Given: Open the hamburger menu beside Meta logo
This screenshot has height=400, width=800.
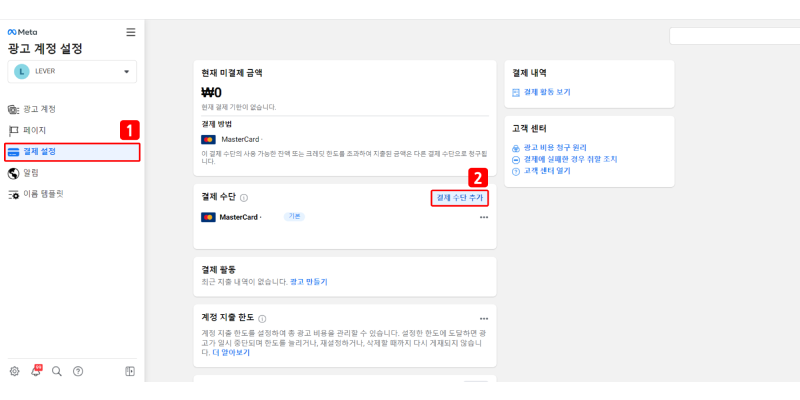Looking at the screenshot, I should point(131,32).
